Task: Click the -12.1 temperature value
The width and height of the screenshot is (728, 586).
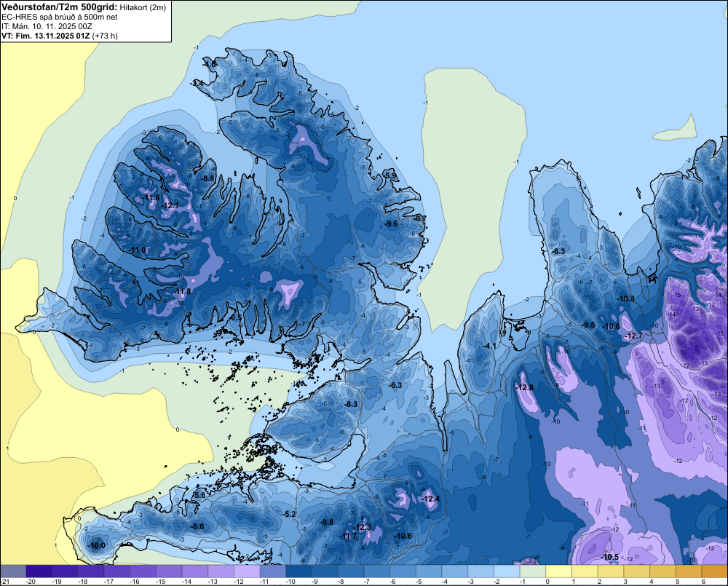Action: (x=170, y=206)
